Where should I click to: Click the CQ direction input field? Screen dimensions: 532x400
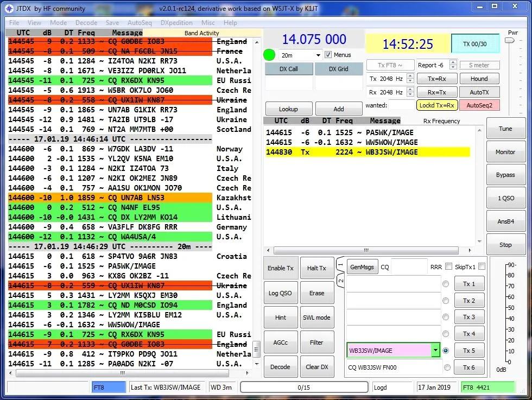(409, 267)
